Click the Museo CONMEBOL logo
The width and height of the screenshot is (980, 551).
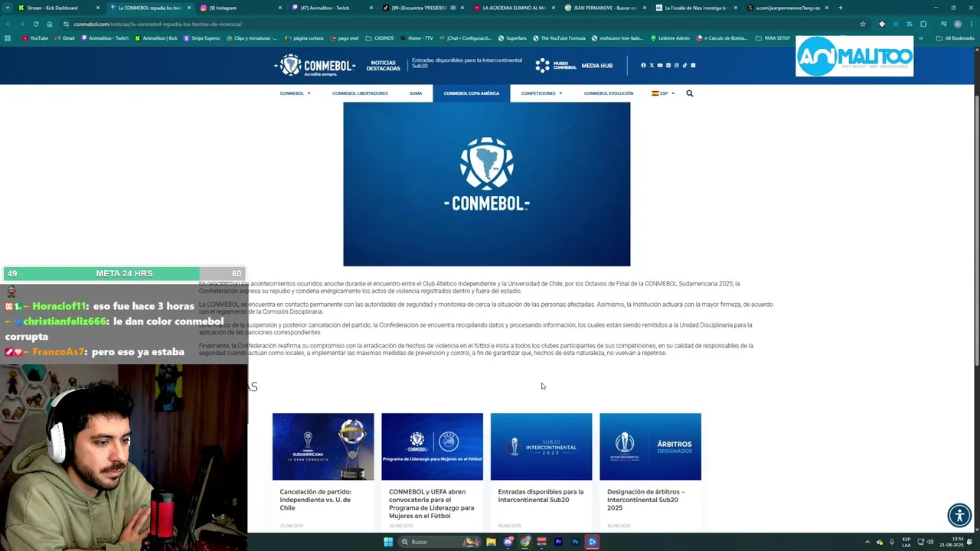556,65
